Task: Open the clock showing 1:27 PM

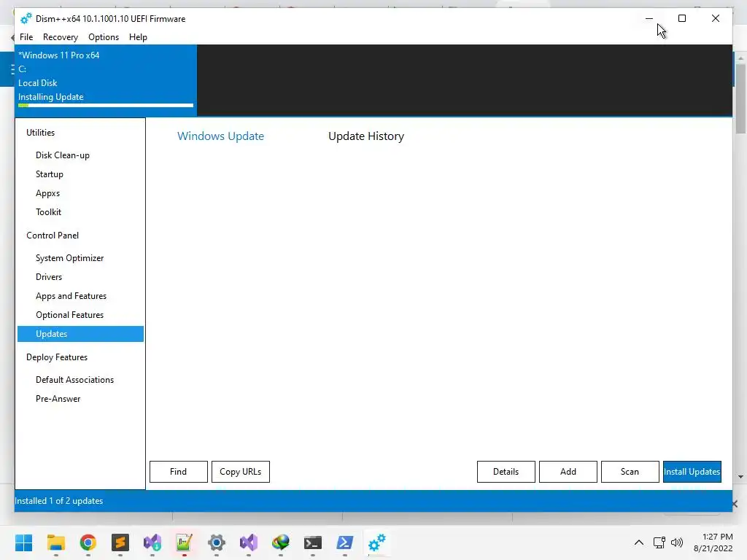Action: click(713, 542)
